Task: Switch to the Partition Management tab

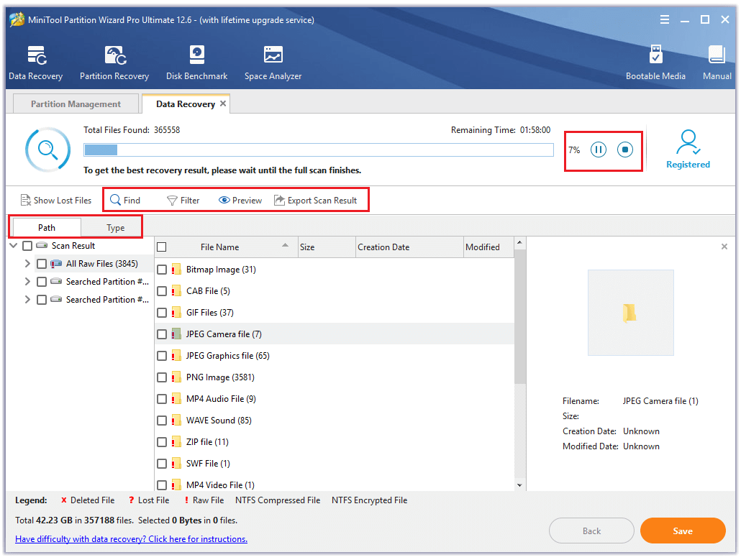Action: [76, 104]
